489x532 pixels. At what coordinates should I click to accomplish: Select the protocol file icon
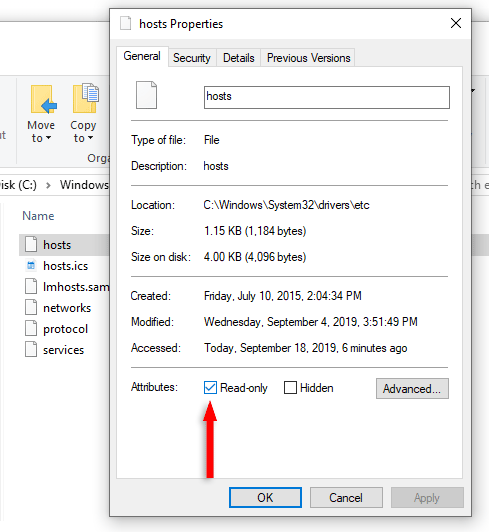[x=31, y=328]
